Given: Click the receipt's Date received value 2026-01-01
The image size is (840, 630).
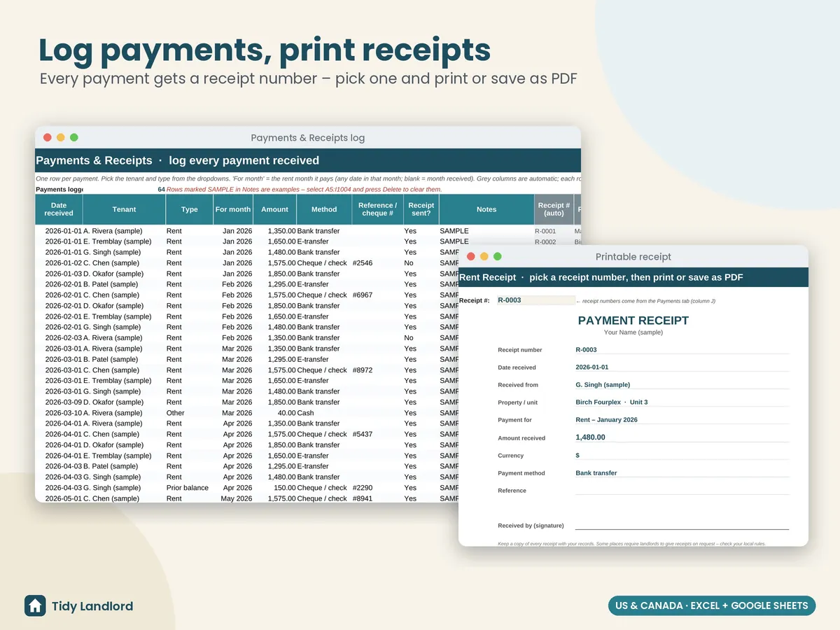Looking at the screenshot, I should point(592,367).
